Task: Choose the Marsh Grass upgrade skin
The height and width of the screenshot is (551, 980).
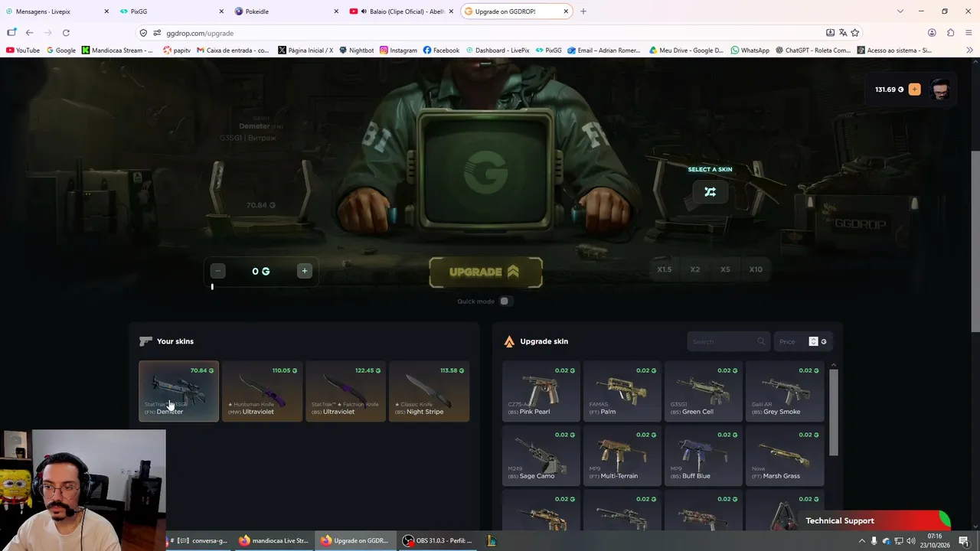Action: coord(785,455)
